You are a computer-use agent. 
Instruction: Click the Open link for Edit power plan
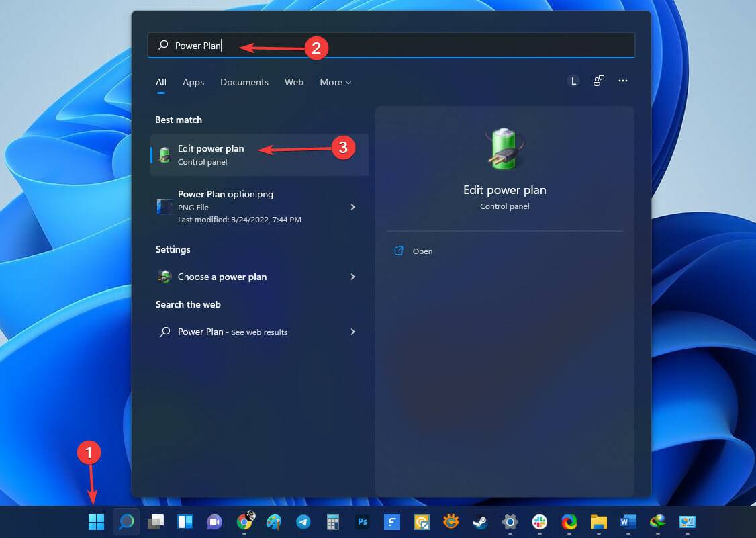422,251
